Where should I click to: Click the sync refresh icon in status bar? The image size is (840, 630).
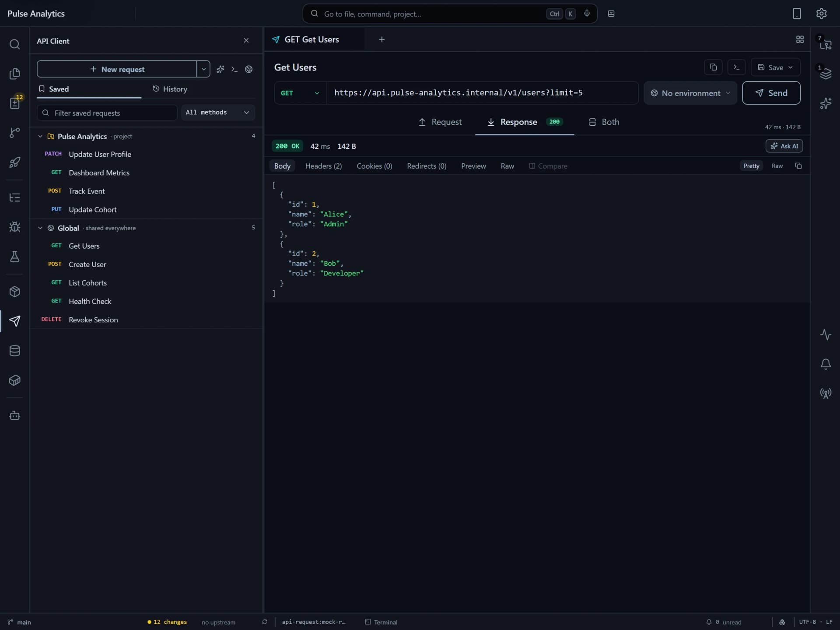point(265,622)
